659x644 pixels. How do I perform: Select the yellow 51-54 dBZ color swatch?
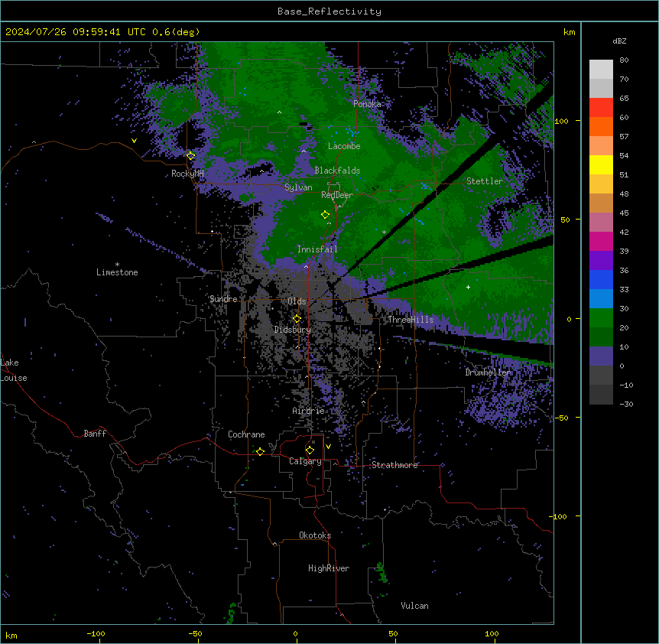[x=601, y=164]
